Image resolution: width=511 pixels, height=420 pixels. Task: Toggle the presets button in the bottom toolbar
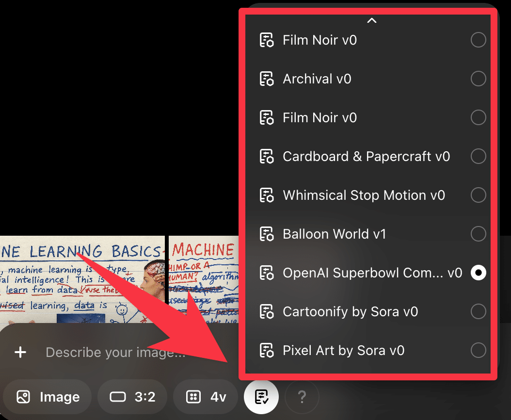coord(261,397)
